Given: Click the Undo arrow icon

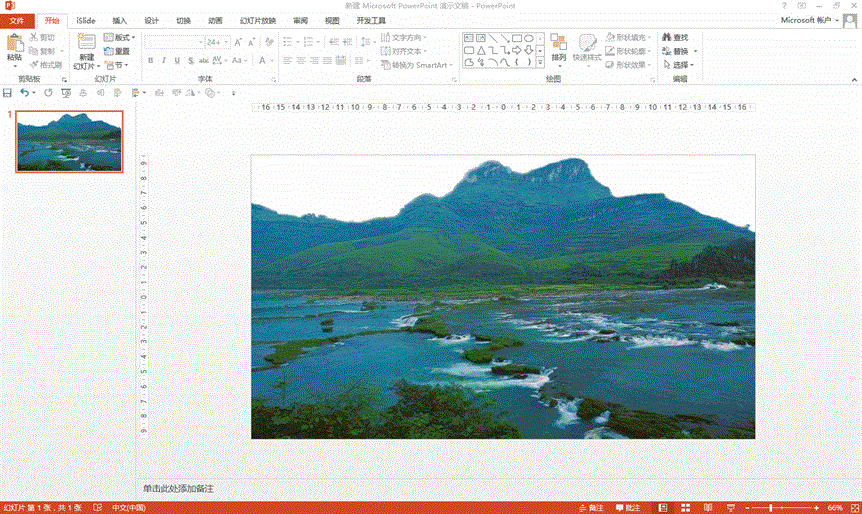Looking at the screenshot, I should tap(24, 93).
